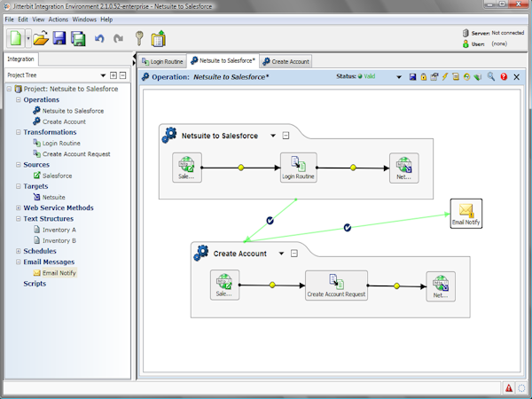Collapse the Transformations tree node
Viewport: 532px width, 399px height.
(x=19, y=132)
